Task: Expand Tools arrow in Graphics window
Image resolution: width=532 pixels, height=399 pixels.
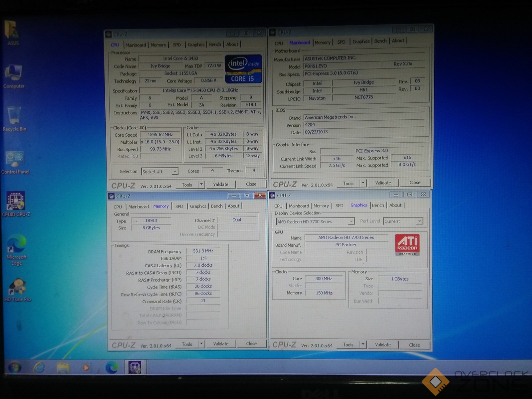Action: click(x=363, y=344)
